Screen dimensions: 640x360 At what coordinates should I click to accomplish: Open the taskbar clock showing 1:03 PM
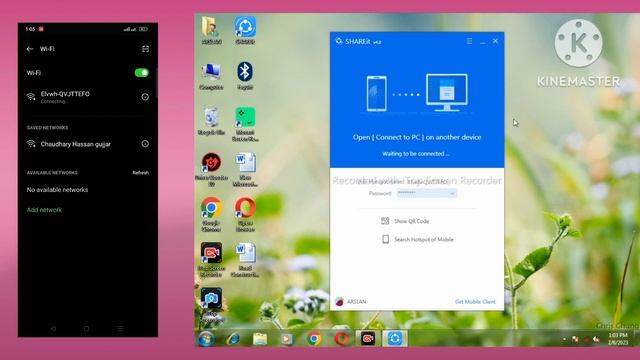tap(618, 339)
